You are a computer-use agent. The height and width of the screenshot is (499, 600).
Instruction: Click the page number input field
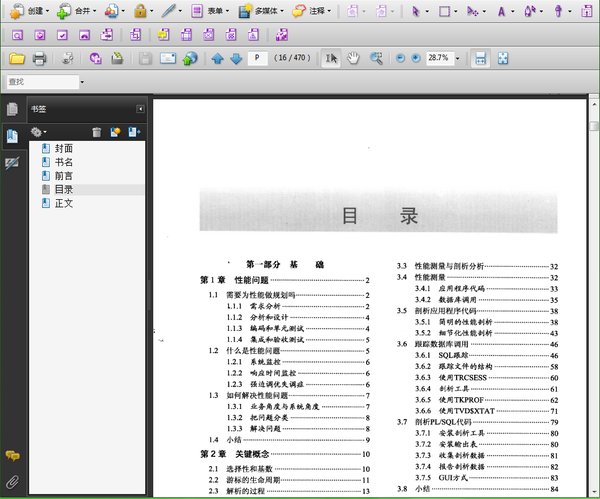tap(259, 58)
